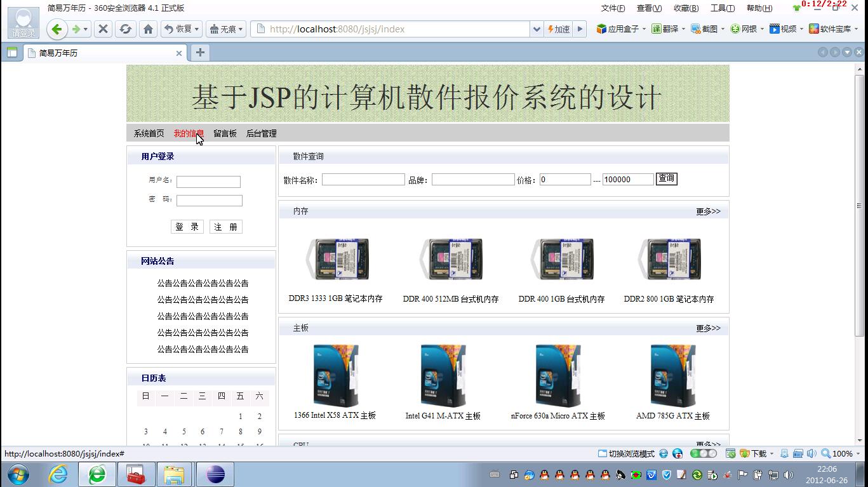
Task: Open a new tab with the plus button
Action: coord(200,53)
